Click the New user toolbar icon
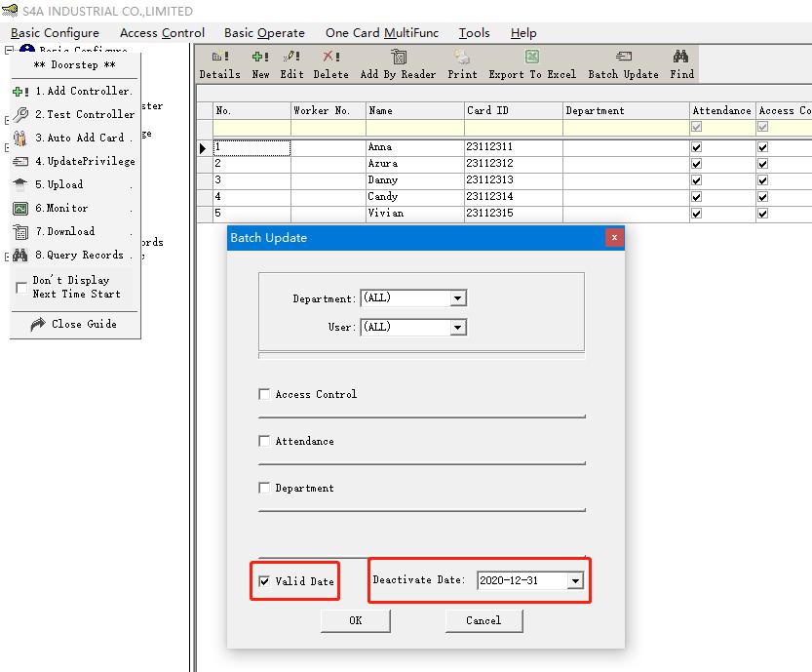The height and width of the screenshot is (672, 812). pos(260,58)
